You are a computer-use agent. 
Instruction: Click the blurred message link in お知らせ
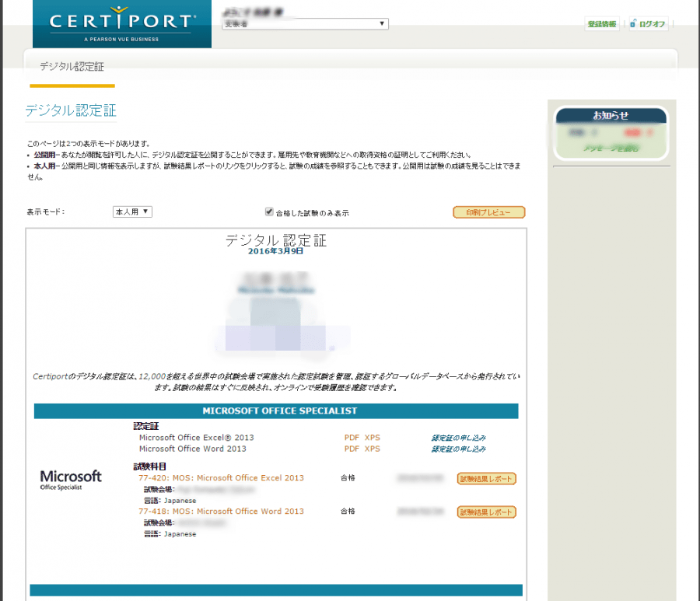[x=611, y=149]
